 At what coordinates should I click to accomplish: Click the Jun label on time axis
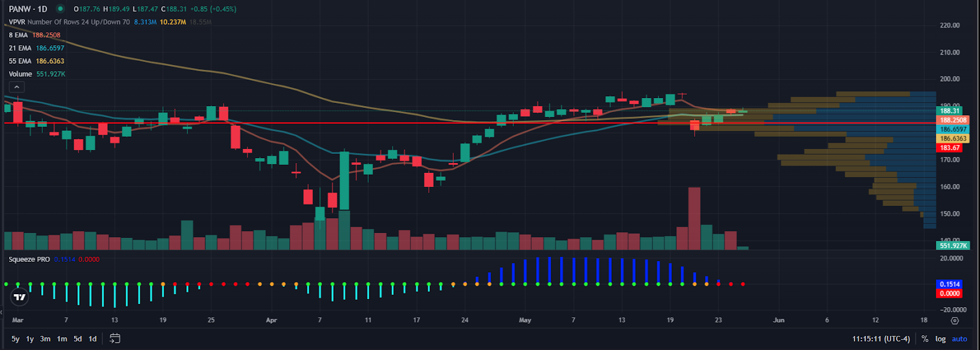[x=778, y=320]
